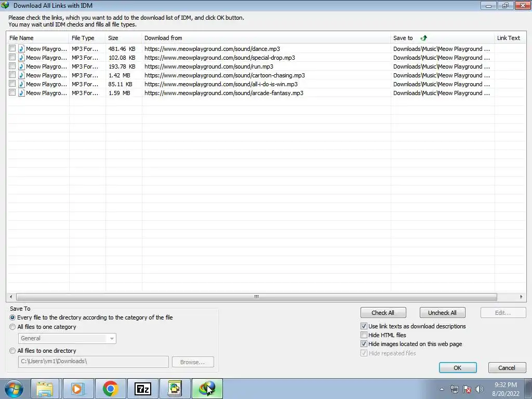
Task: Click the network status tray icon
Action: (454, 389)
